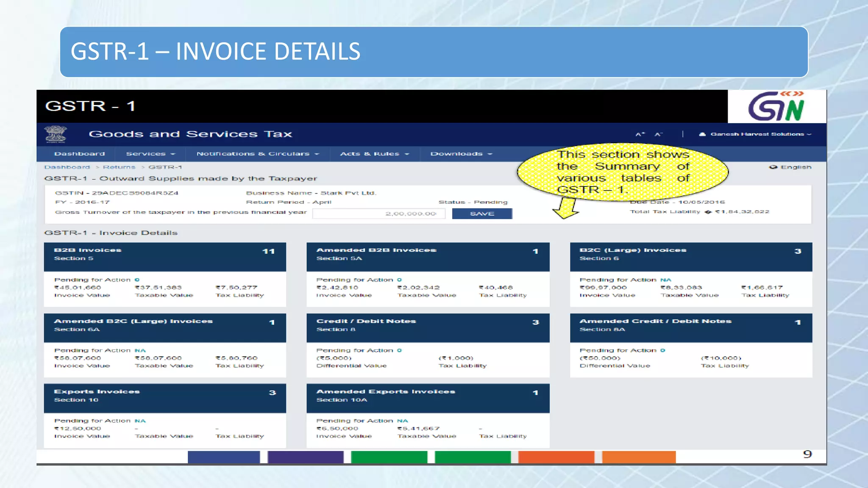Click the Status - Pending text

(x=473, y=202)
